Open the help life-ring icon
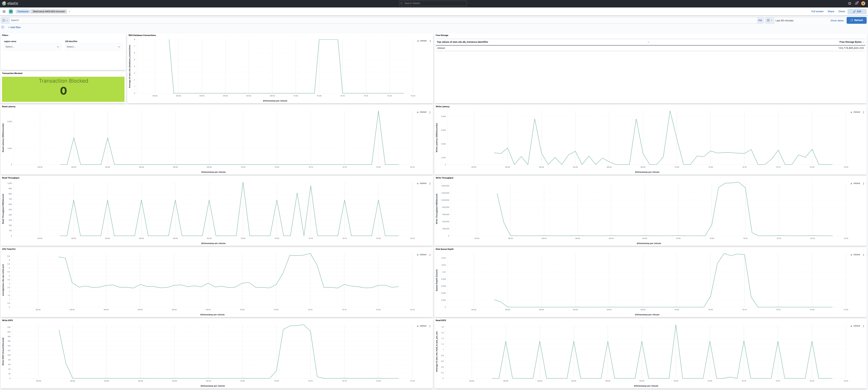The width and height of the screenshot is (868, 390). [x=850, y=3]
